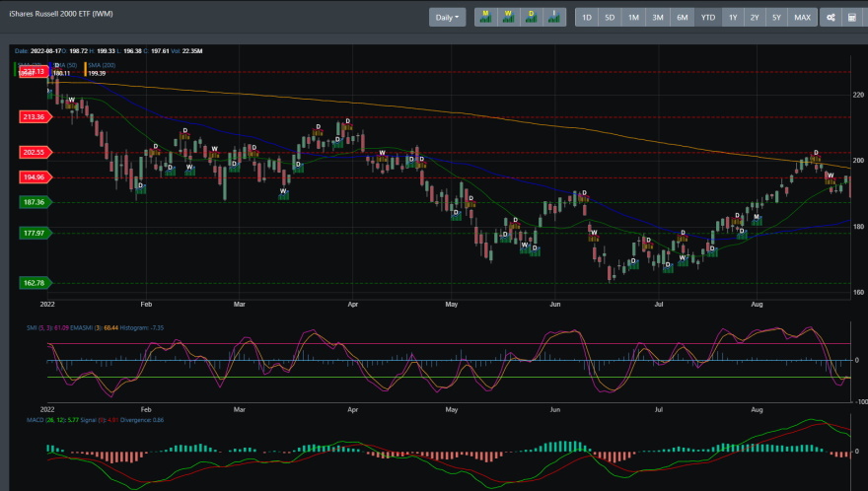Toggle the weekly (W) signals chart icon

click(x=508, y=17)
